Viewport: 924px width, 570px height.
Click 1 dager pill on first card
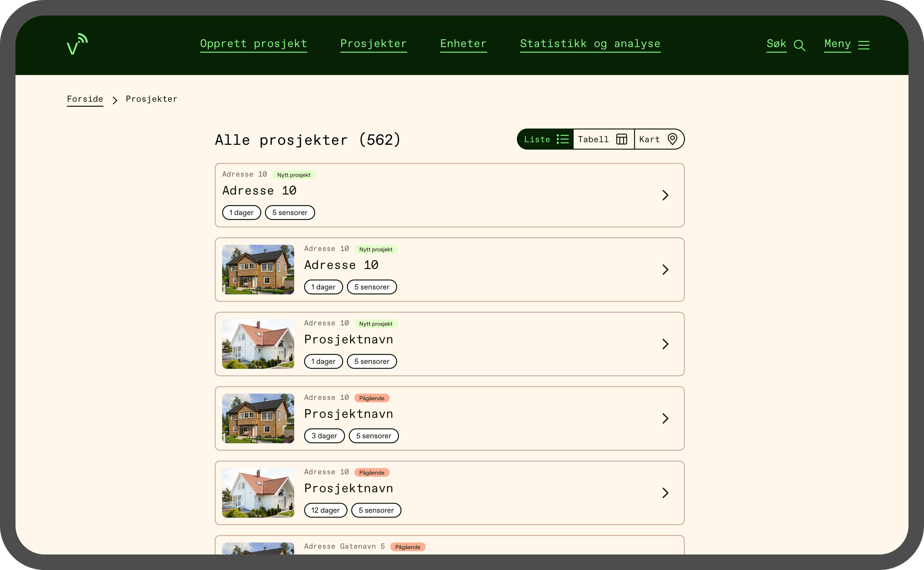click(x=242, y=213)
